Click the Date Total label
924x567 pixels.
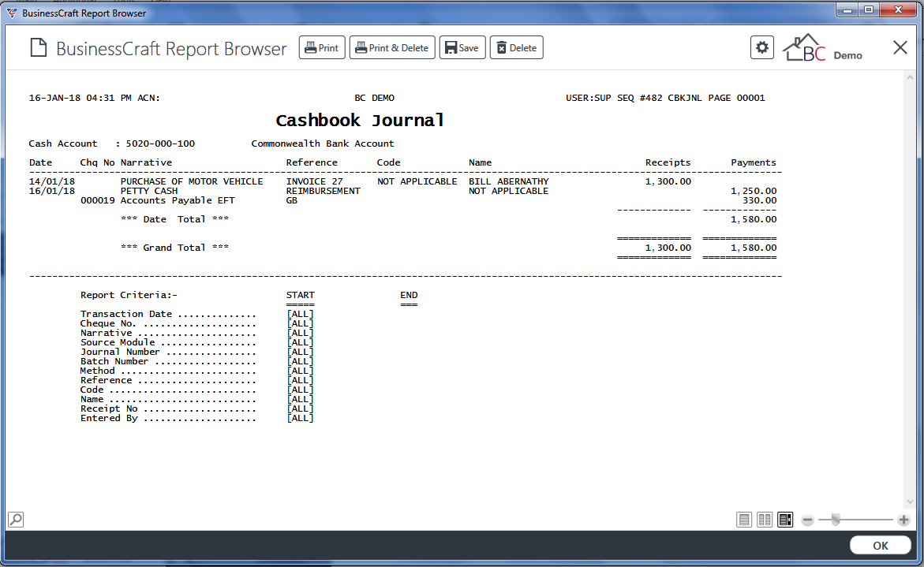(174, 219)
